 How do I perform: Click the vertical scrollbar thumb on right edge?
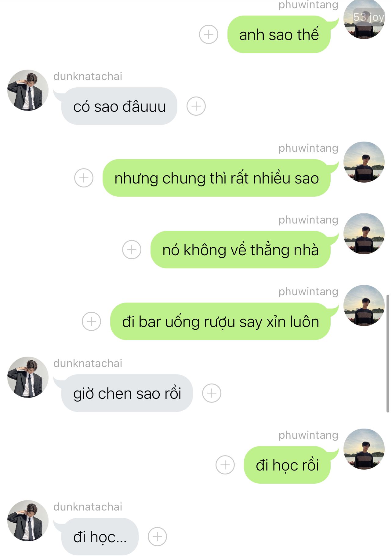click(x=388, y=354)
